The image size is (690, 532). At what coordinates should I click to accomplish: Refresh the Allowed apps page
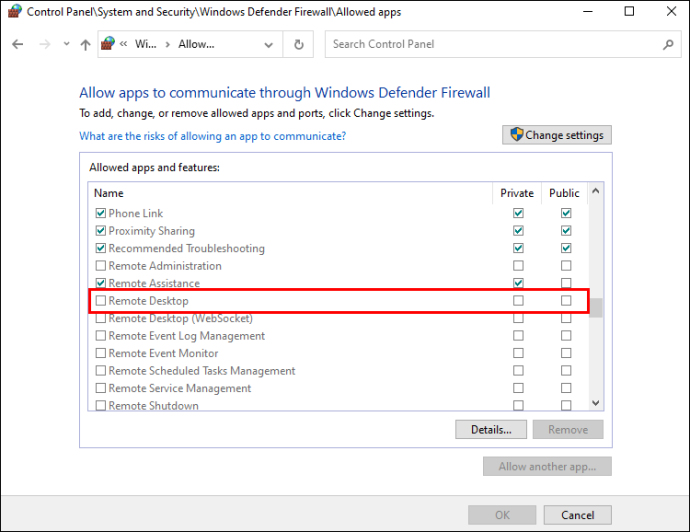298,44
